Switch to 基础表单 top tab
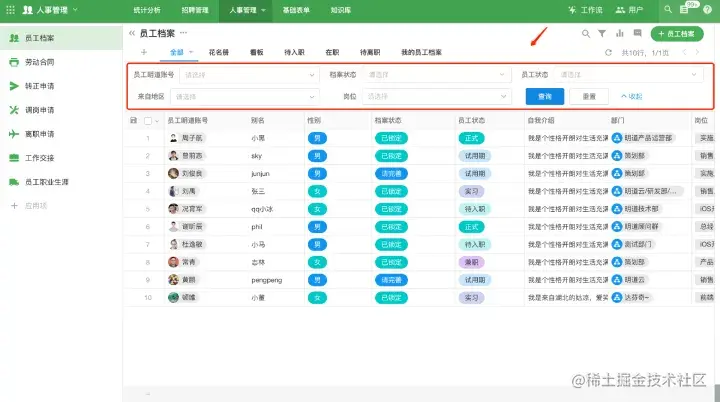 pyautogui.click(x=296, y=10)
